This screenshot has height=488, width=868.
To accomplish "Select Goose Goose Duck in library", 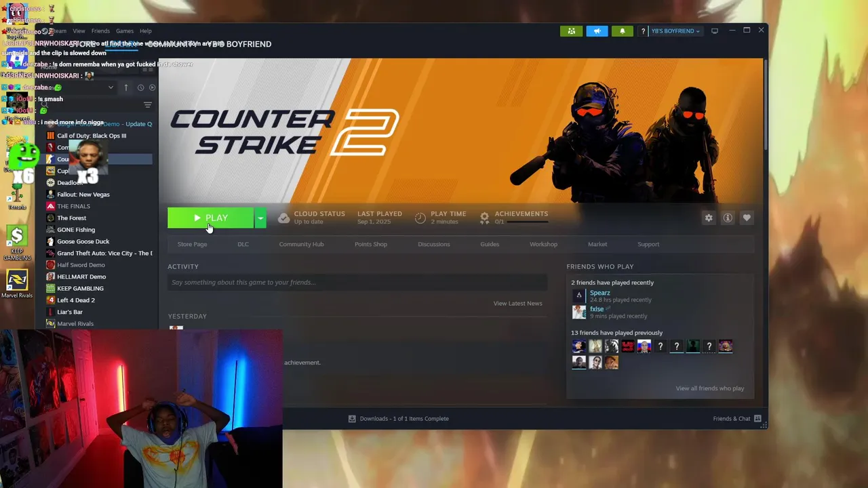I will click(98, 241).
